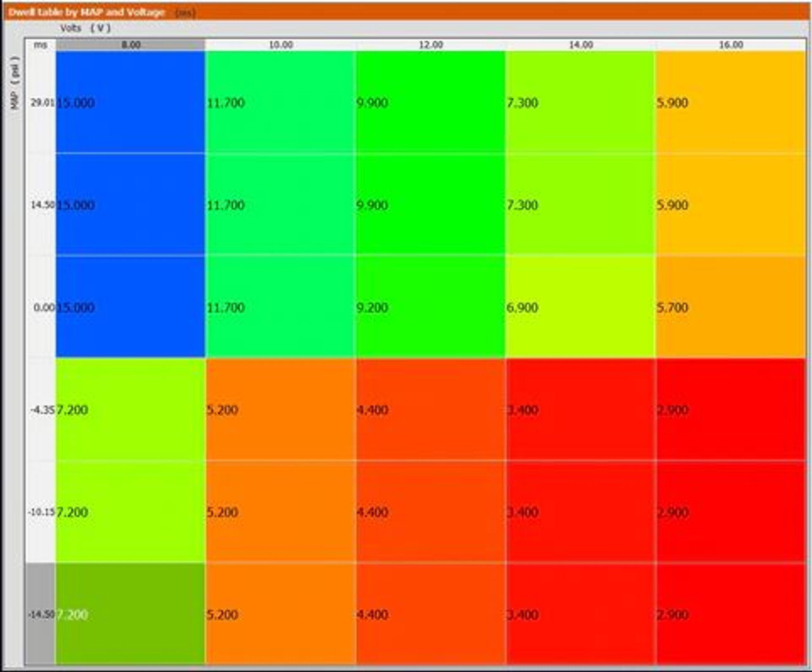Screen dimensions: 812x672
Task: Click the 11.700 cell in 14.50 row
Action: [x=280, y=205]
